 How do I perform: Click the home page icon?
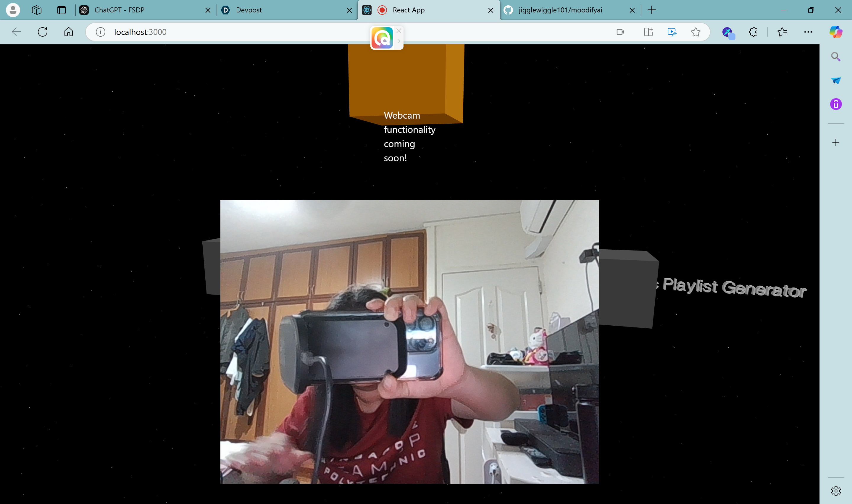point(69,32)
